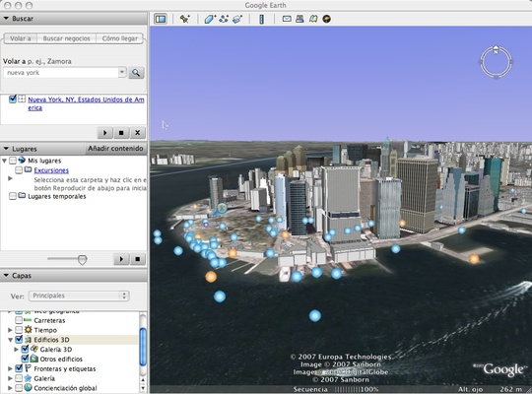
Task: Open the Ruler measuring tool
Action: click(x=261, y=19)
